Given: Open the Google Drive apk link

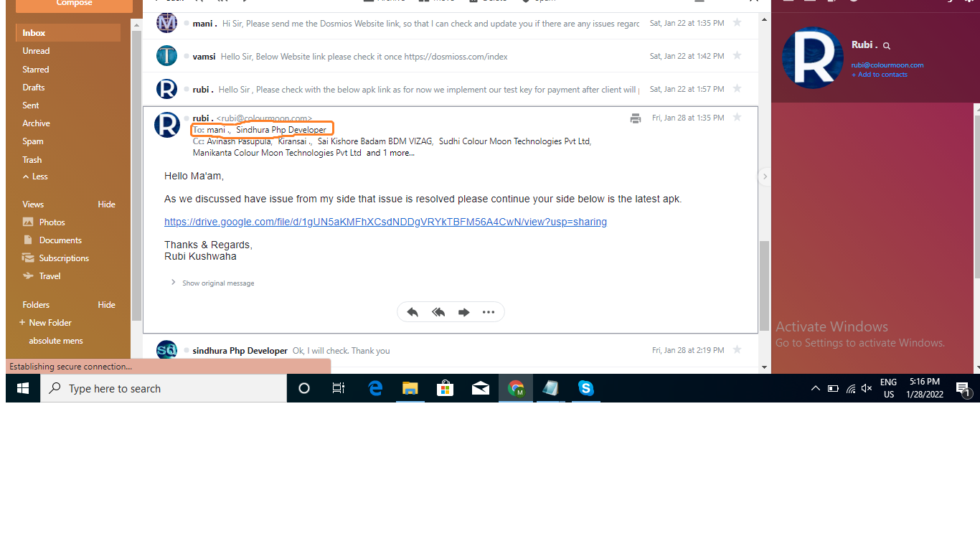Looking at the screenshot, I should (385, 222).
